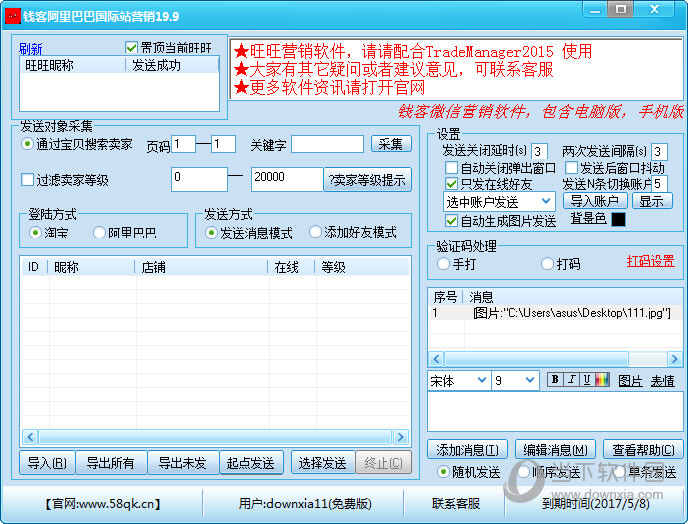Viewport: 688px width, 524px height.
Task: Select 手打 captcha handling
Action: (443, 264)
